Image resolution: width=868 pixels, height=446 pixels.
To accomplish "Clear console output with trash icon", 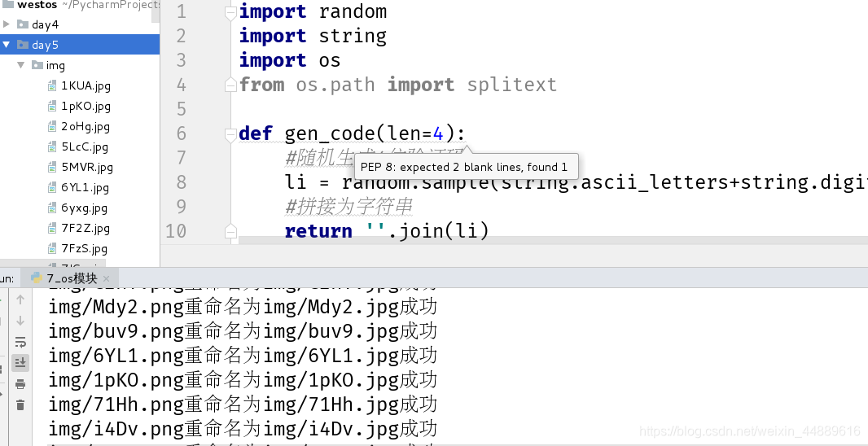I will (20, 405).
